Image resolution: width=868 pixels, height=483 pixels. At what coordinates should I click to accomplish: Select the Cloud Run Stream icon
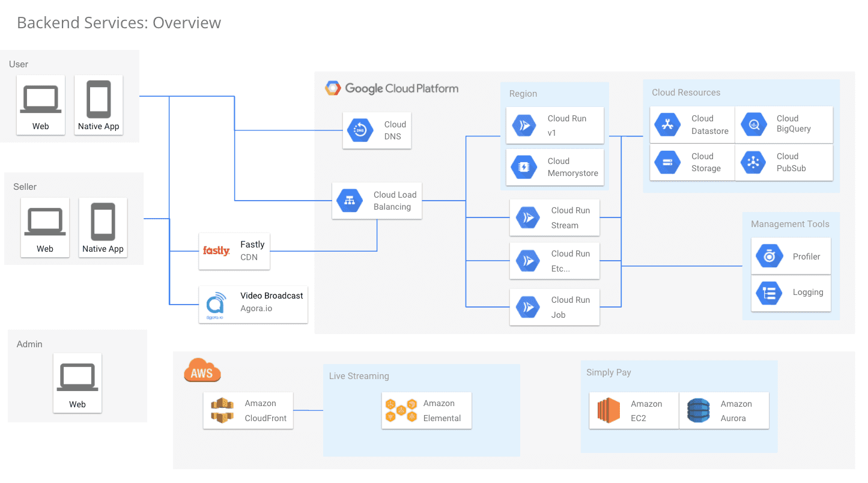pyautogui.click(x=527, y=217)
